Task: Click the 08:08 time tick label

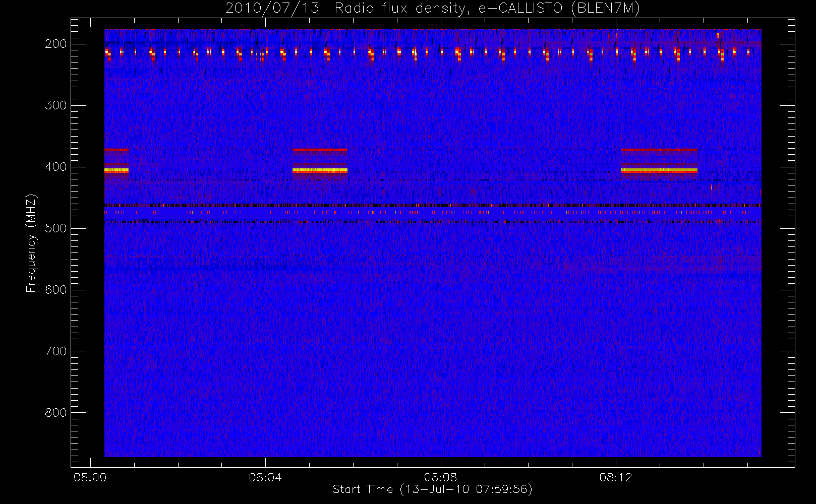Action: 440,477
